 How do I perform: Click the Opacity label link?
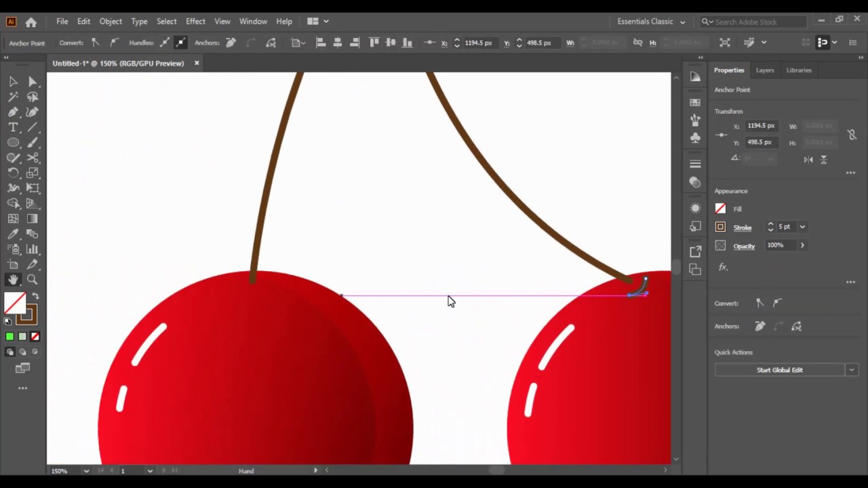(744, 246)
